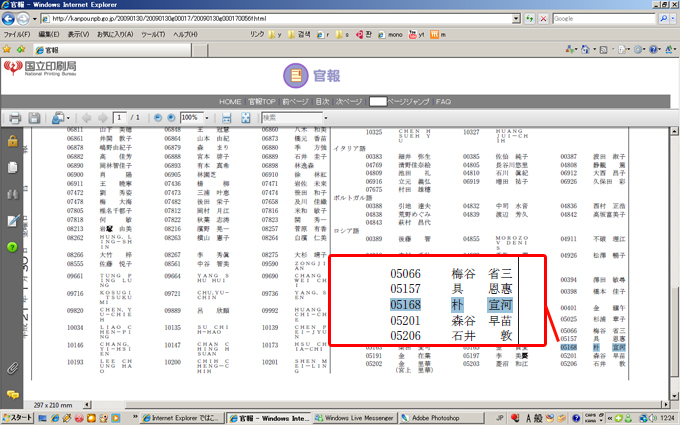The image size is (680, 425).
Task: Click the page jump input box
Action: pos(377,101)
